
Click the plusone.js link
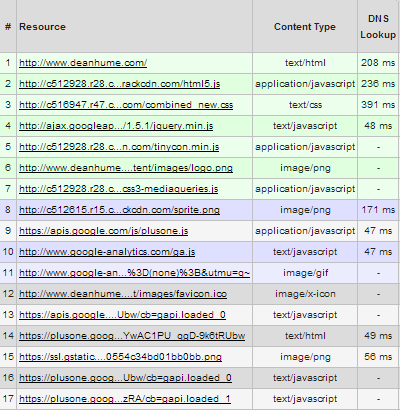pos(104,231)
